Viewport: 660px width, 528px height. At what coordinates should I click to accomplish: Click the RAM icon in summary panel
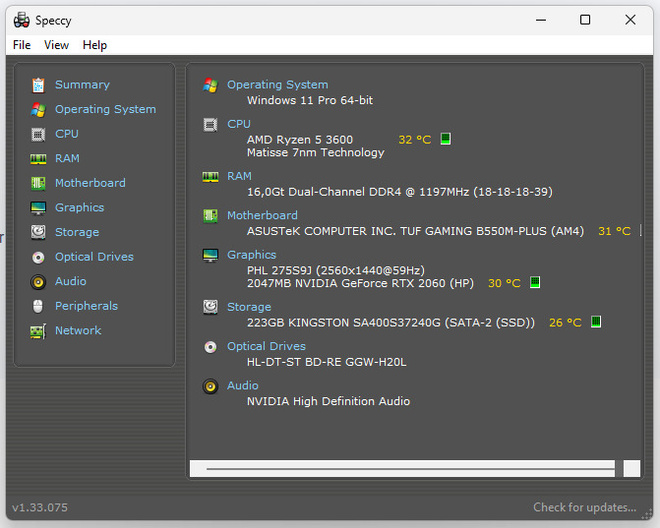(210, 176)
